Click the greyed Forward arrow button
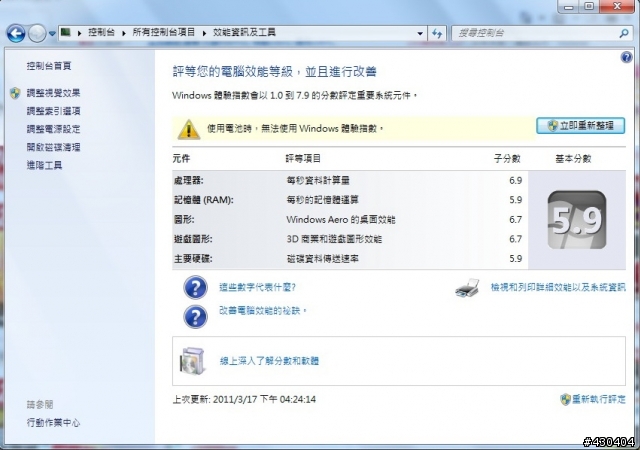Image resolution: width=640 pixels, height=450 pixels. coord(37,33)
